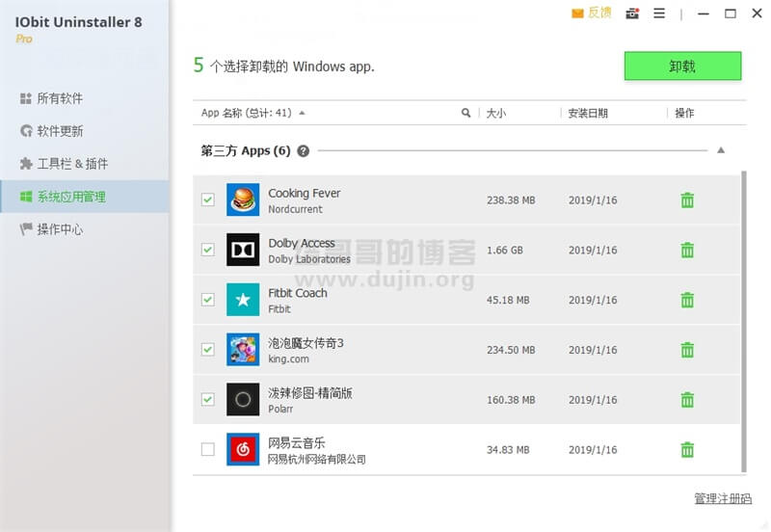Image resolution: width=771 pixels, height=532 pixels.
Task: Click the 操作 column header
Action: point(684,113)
